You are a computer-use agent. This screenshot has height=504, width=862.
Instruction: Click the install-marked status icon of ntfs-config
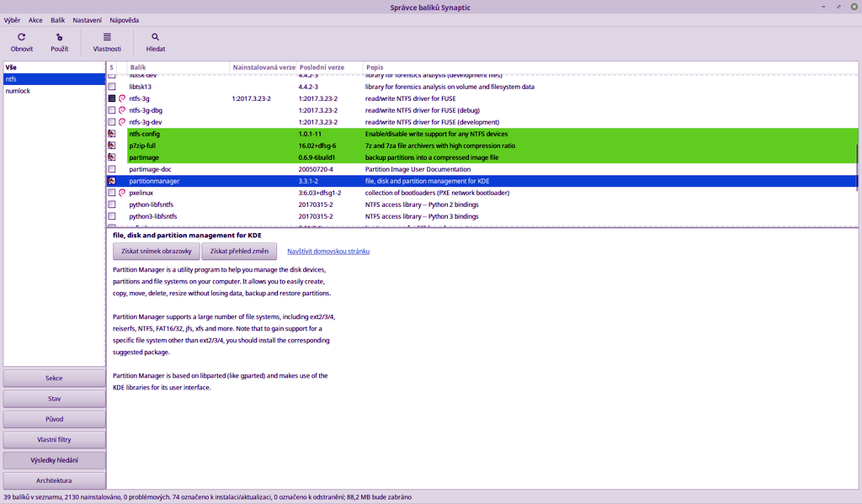click(x=110, y=133)
